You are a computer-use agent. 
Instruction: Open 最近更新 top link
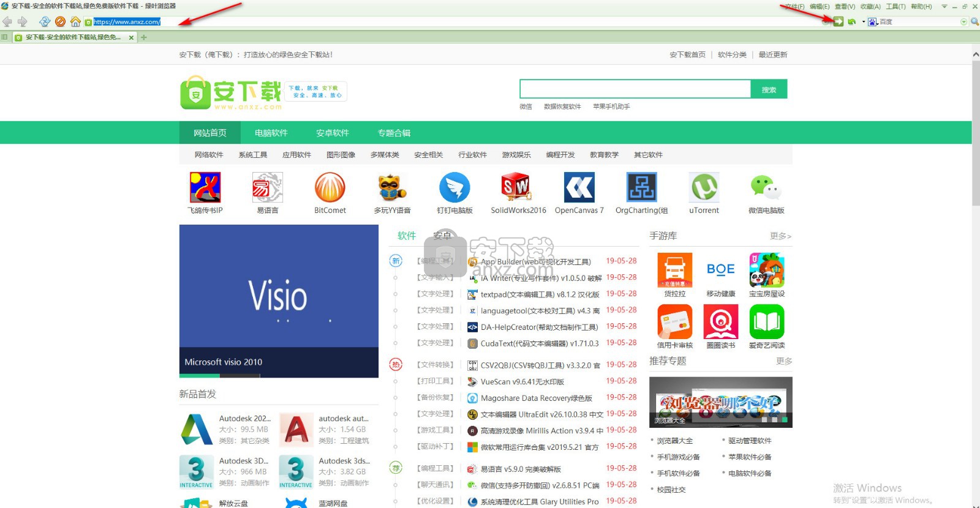point(773,55)
